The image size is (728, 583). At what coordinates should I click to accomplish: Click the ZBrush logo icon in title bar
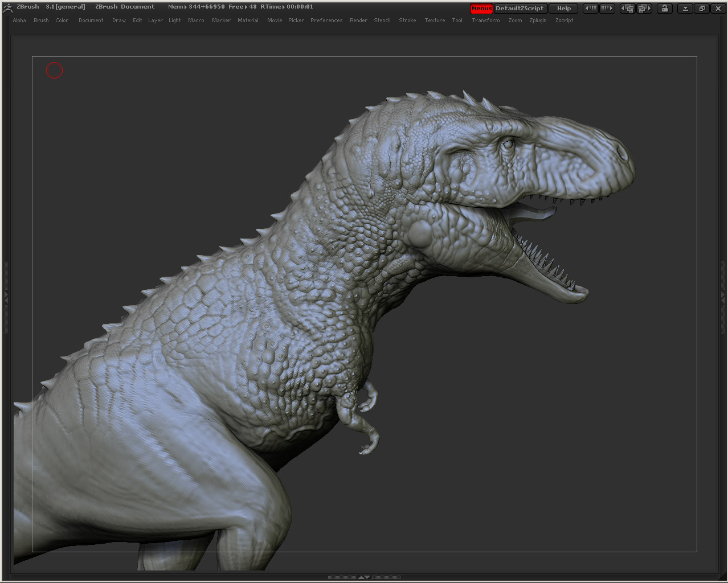pyautogui.click(x=7, y=7)
